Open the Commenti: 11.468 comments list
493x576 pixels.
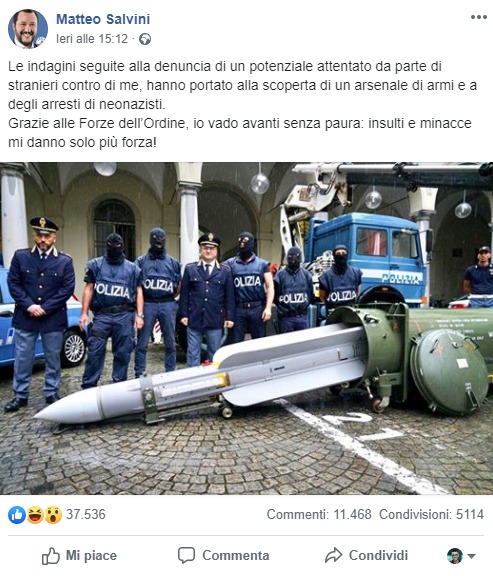tap(319, 514)
